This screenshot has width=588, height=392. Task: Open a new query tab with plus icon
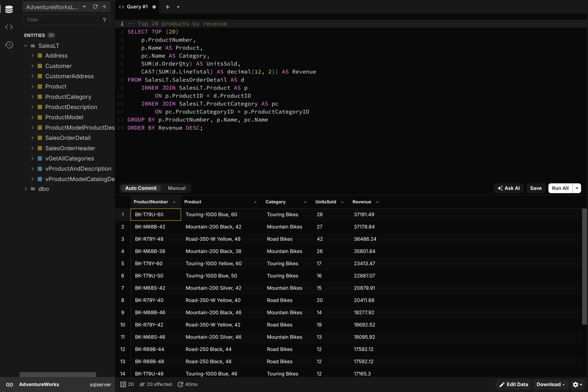coord(167,7)
